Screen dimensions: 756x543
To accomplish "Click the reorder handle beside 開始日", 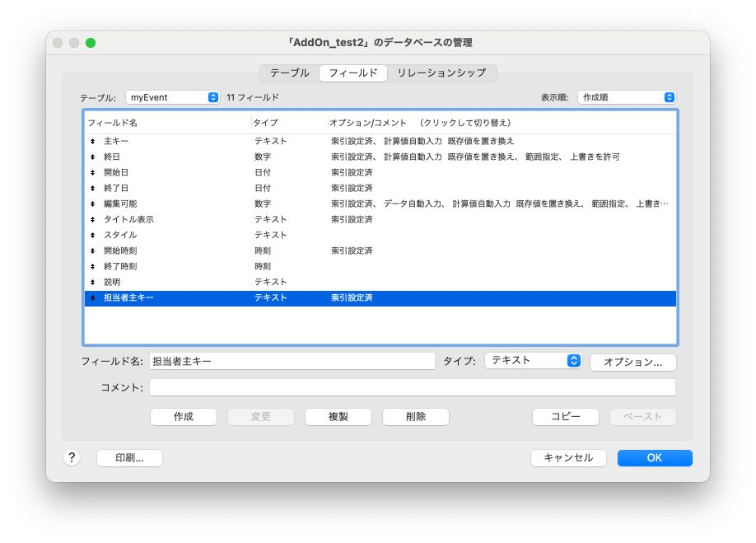I will pyautogui.click(x=92, y=173).
